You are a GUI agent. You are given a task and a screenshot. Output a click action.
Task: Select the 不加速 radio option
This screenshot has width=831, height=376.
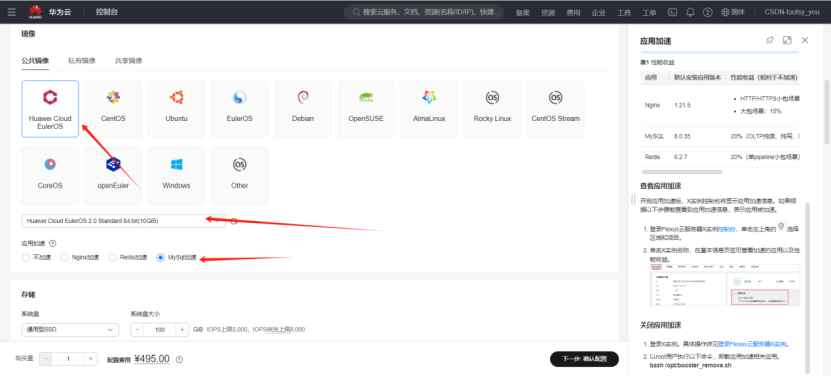[x=37, y=258]
